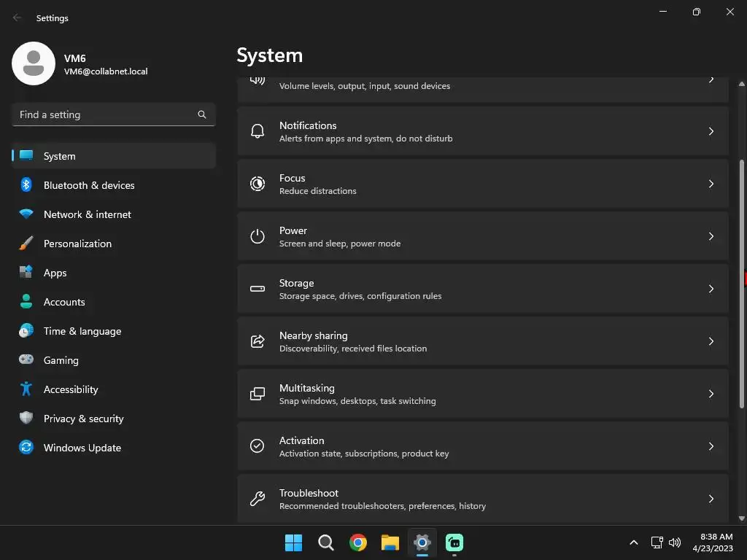
Task: Click the Privacy shield icon
Action: 26,418
